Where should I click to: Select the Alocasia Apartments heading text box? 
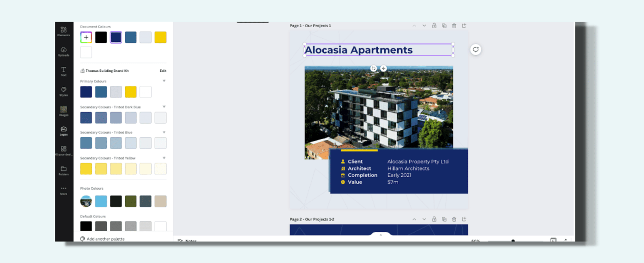[379, 50]
